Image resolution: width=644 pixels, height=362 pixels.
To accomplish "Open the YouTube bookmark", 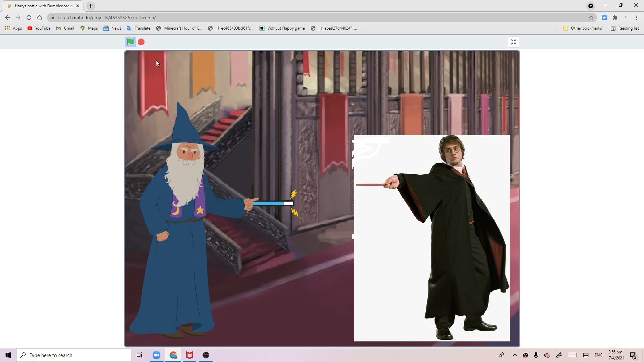I will click(39, 28).
